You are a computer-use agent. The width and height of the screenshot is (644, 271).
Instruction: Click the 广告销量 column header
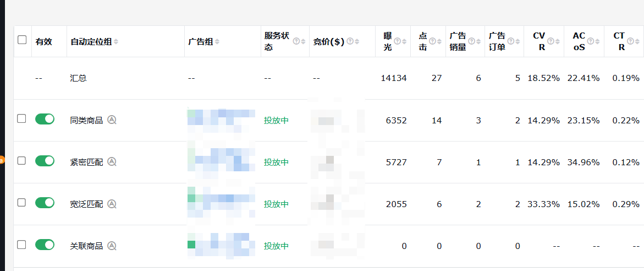pos(458,41)
